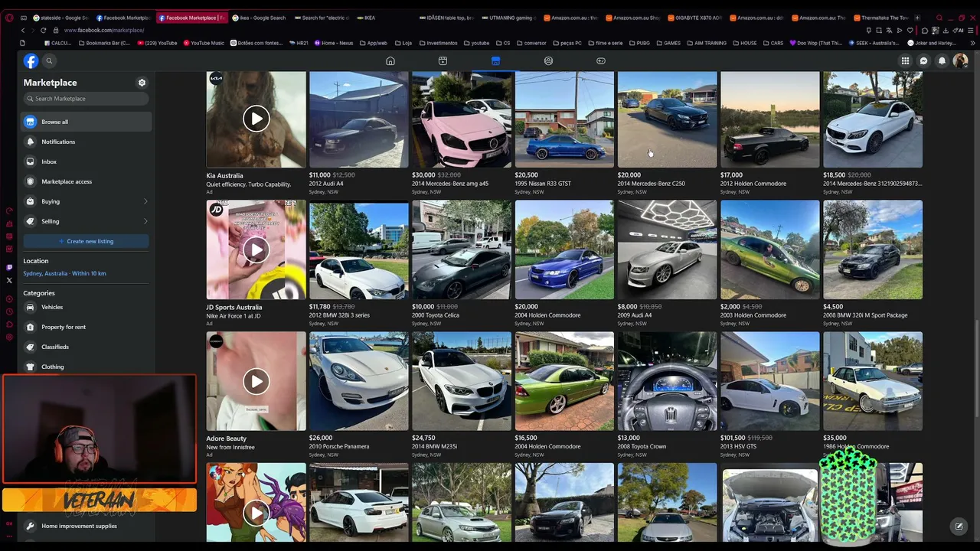Go to the Facebook Home feed icon

tap(390, 61)
